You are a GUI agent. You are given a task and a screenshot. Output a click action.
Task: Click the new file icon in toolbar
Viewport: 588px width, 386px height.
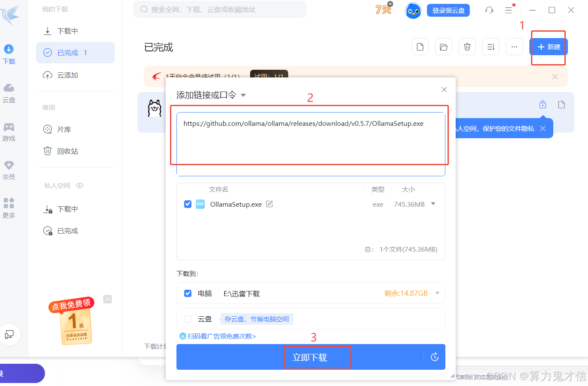(420, 47)
